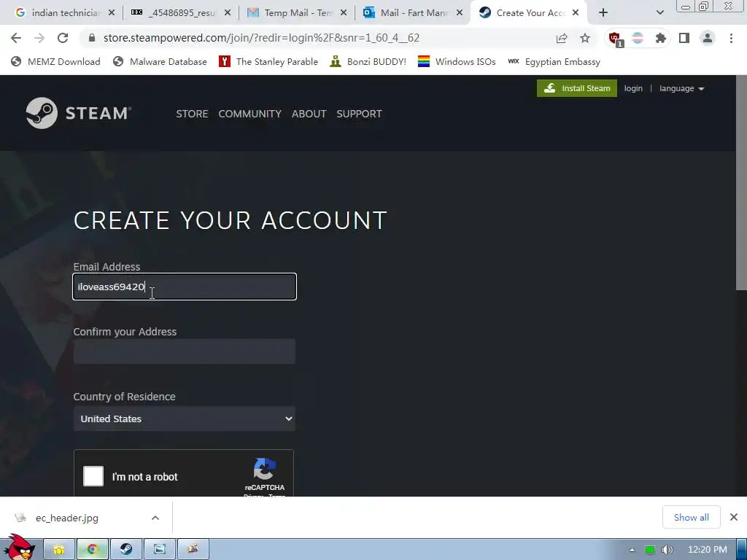Image resolution: width=747 pixels, height=560 pixels.
Task: Open Country of Residence dropdown
Action: (x=185, y=419)
